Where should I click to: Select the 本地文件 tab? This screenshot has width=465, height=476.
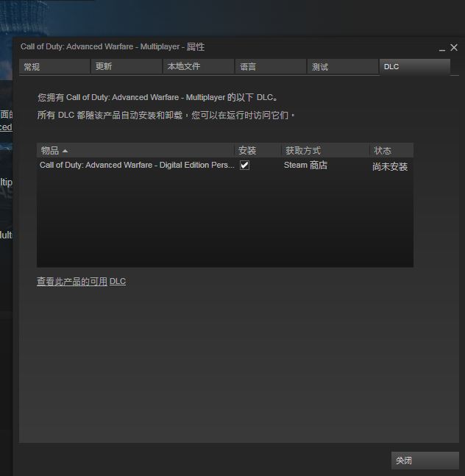(199, 66)
